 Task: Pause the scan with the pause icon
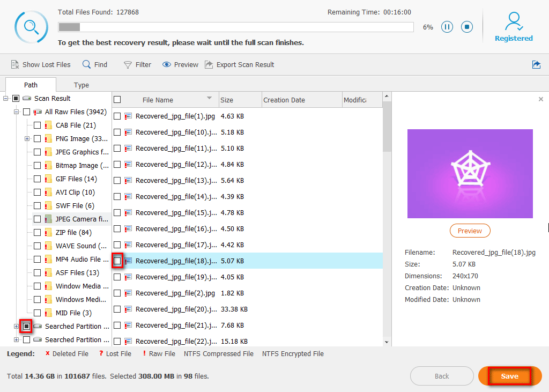[447, 27]
